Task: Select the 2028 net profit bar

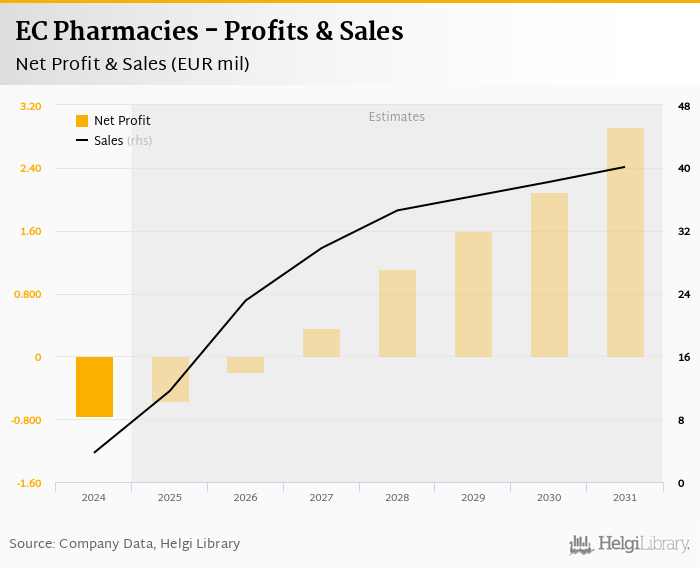Action: click(x=397, y=313)
